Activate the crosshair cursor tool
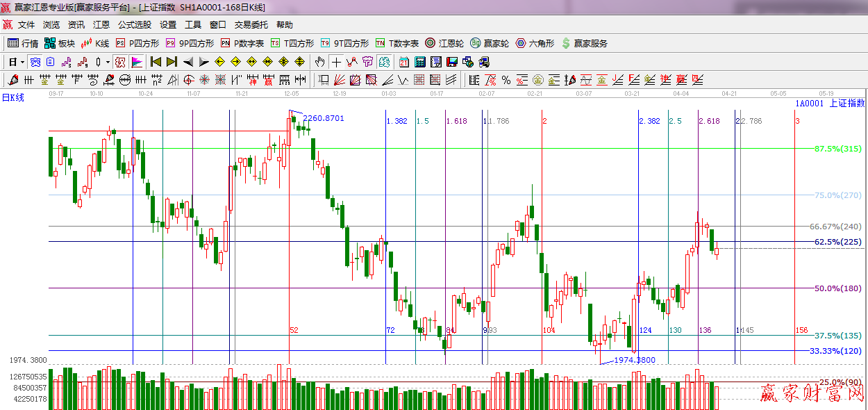 click(x=336, y=62)
